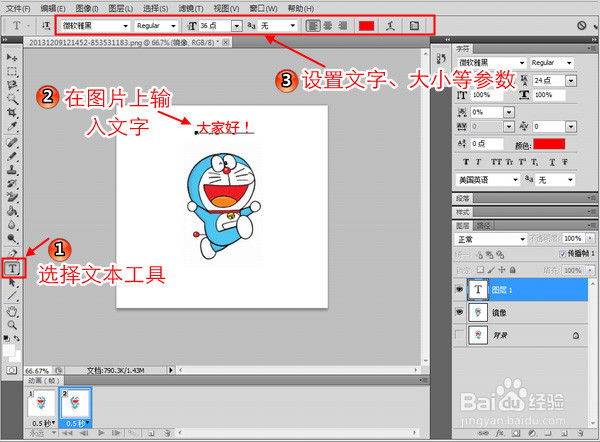This screenshot has height=442, width=600.
Task: Select the Line tool
Action: point(12,296)
